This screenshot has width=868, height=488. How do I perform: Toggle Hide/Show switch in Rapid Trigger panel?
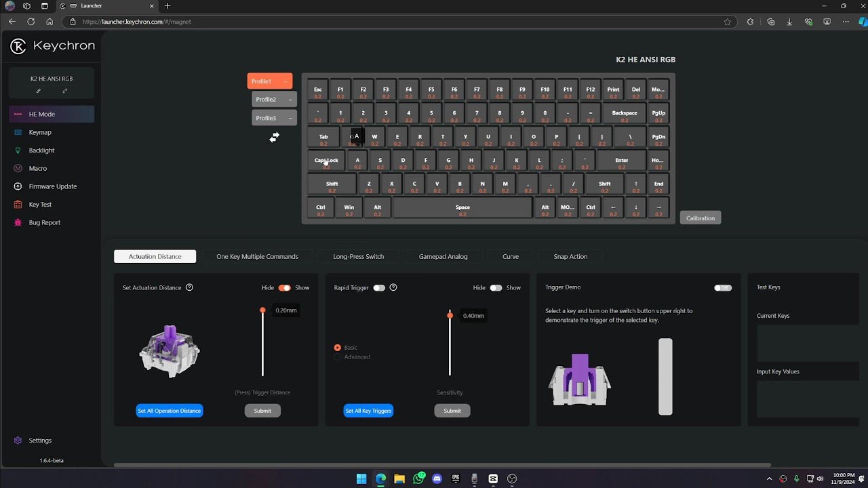[496, 287]
